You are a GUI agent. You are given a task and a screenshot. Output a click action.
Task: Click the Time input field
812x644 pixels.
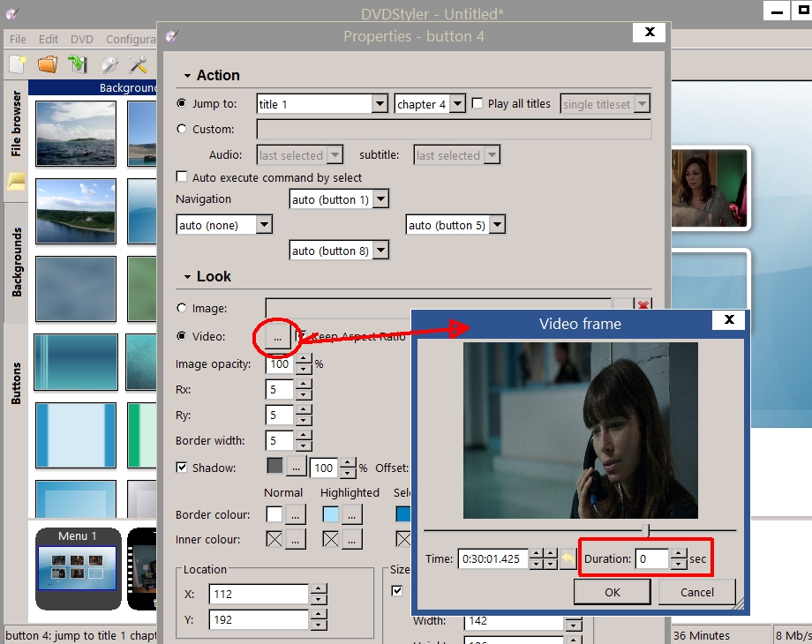pyautogui.click(x=493, y=558)
